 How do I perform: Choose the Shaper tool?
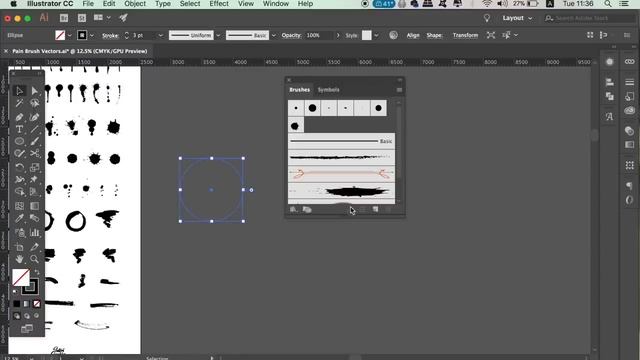tap(19, 154)
